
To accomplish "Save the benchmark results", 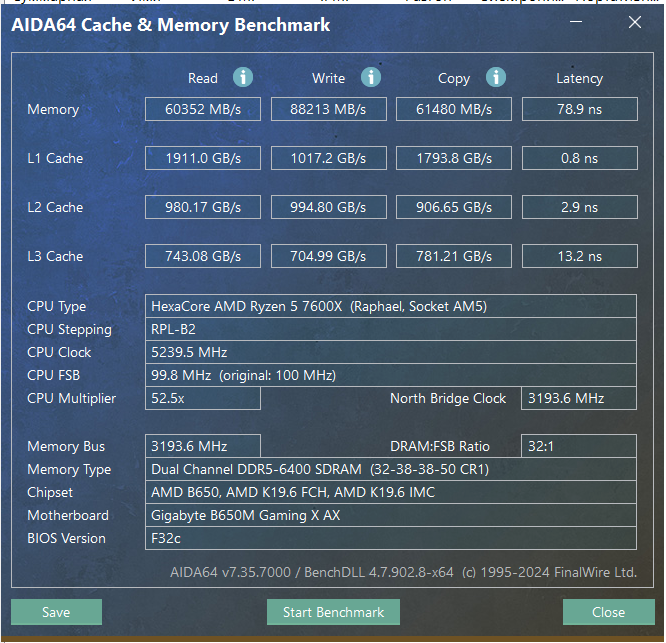I will pyautogui.click(x=56, y=612).
